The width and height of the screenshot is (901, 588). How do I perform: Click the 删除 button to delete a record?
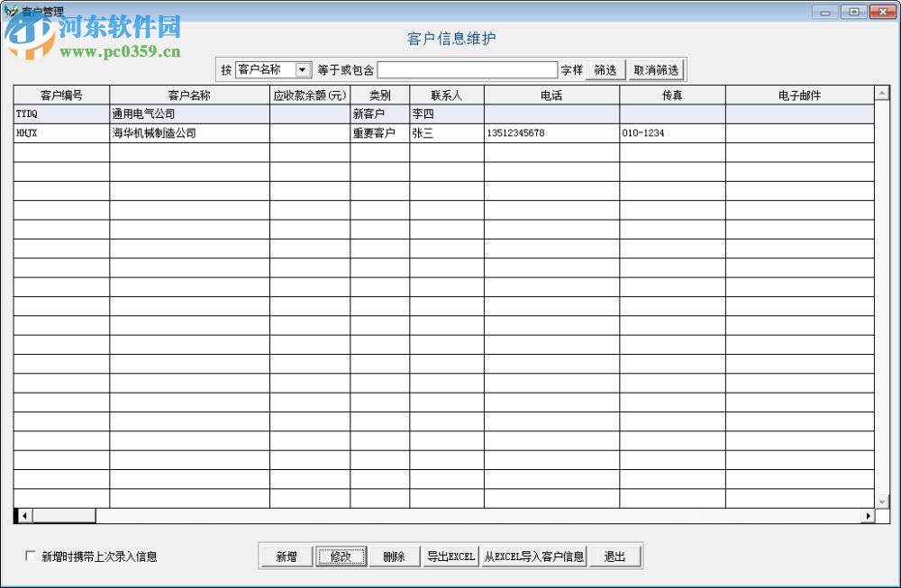[x=395, y=556]
